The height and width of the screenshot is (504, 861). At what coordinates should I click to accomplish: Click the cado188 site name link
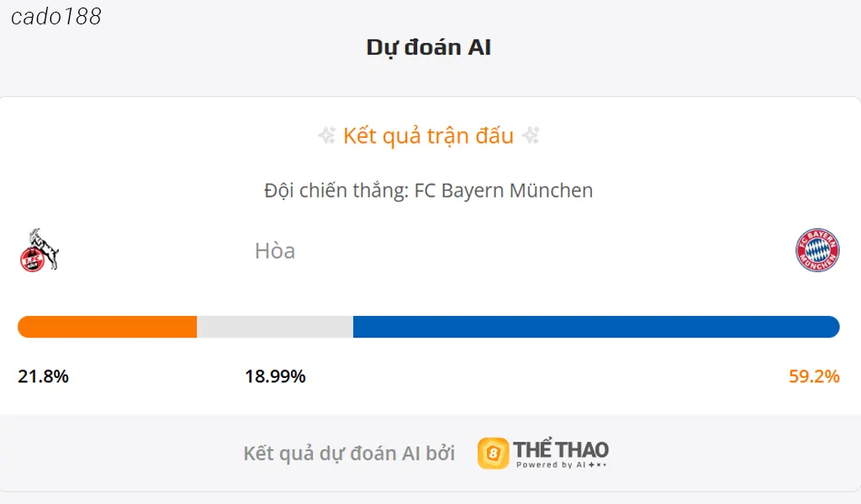[x=57, y=16]
